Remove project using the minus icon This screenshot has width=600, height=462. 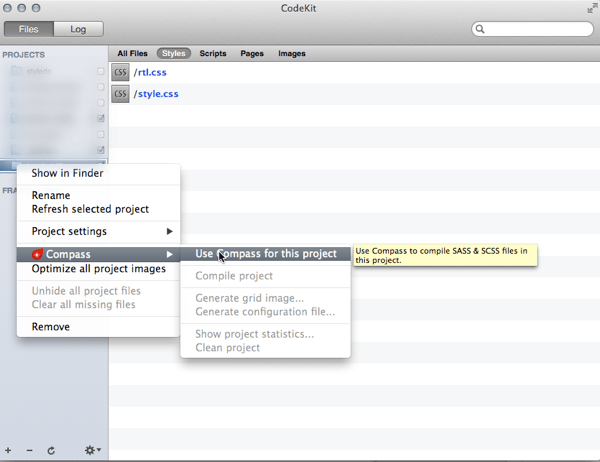pyautogui.click(x=29, y=451)
